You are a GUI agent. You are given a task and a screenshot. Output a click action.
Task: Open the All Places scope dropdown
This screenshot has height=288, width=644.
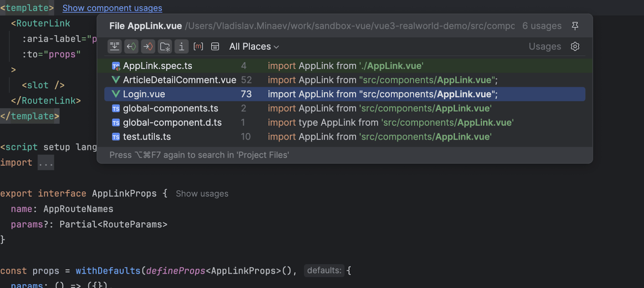point(254,47)
